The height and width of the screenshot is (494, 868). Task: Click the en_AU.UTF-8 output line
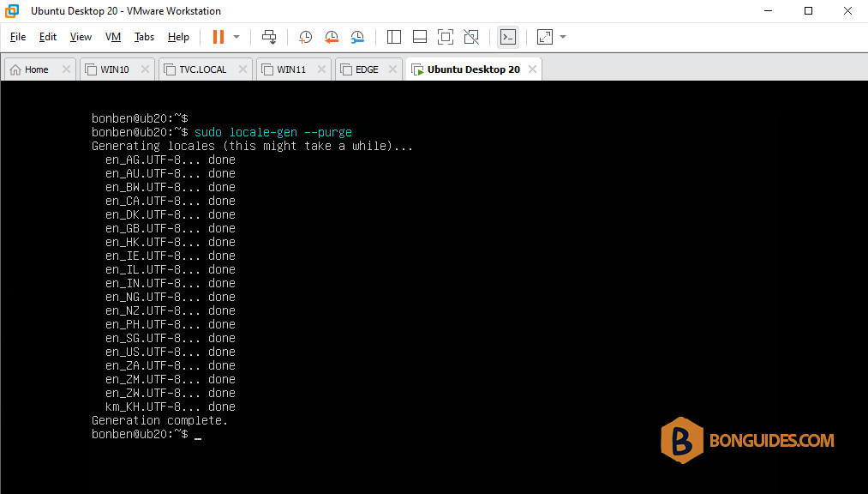tap(170, 173)
